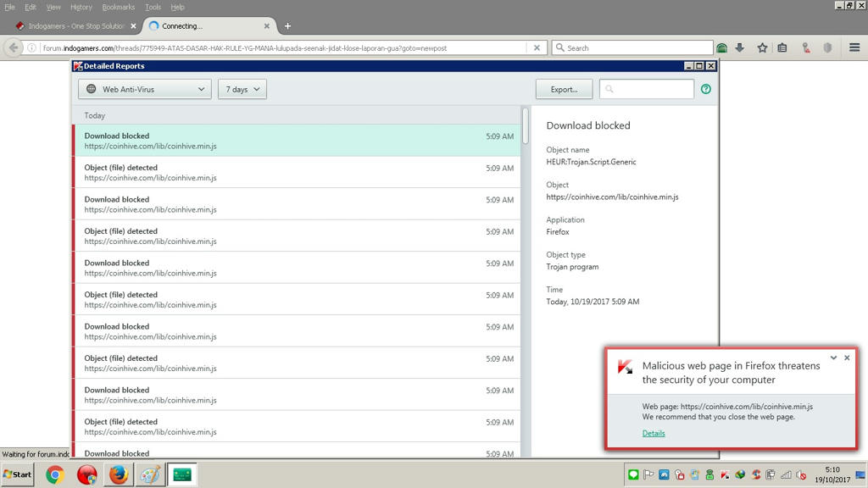
Task: Open the View menu
Action: tap(53, 7)
